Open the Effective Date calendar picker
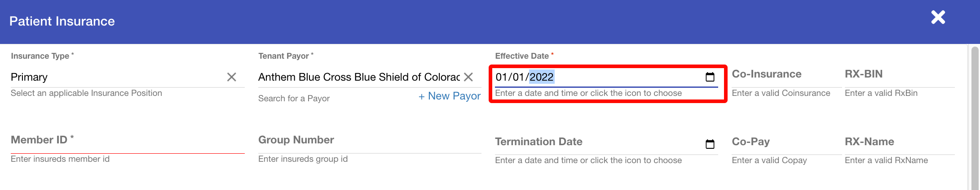980x190 pixels. 710,77
